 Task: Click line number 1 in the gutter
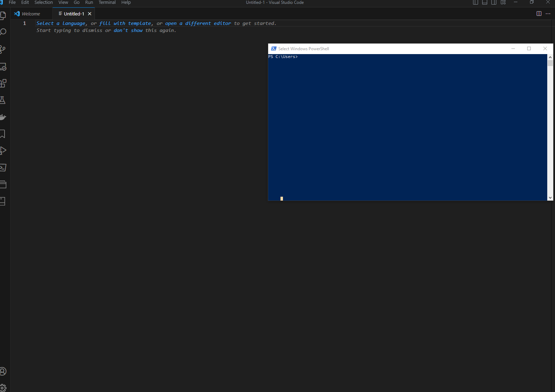[25, 23]
